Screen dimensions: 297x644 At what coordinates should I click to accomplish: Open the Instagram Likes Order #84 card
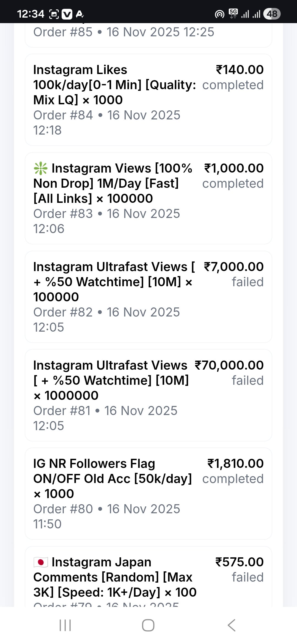click(x=148, y=100)
